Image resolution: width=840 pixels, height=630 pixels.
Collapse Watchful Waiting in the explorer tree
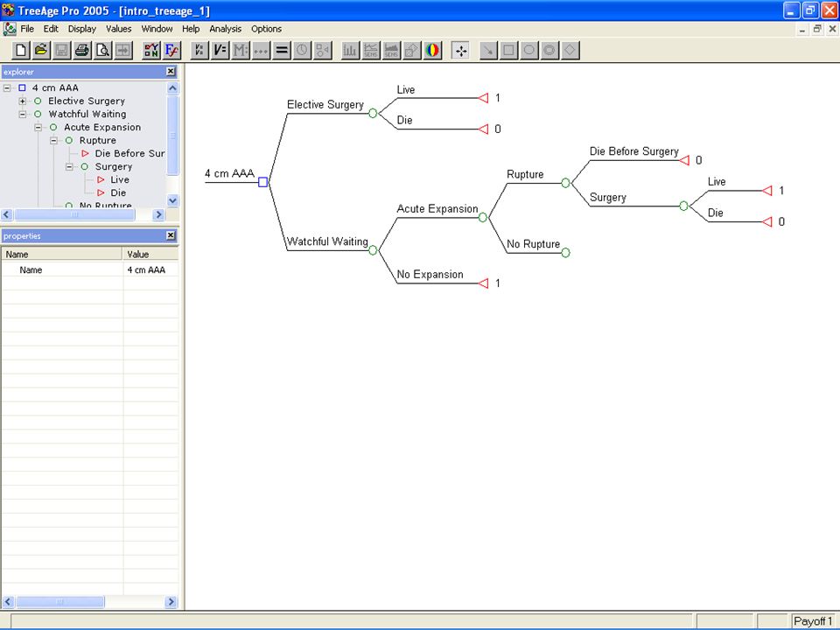pyautogui.click(x=23, y=114)
